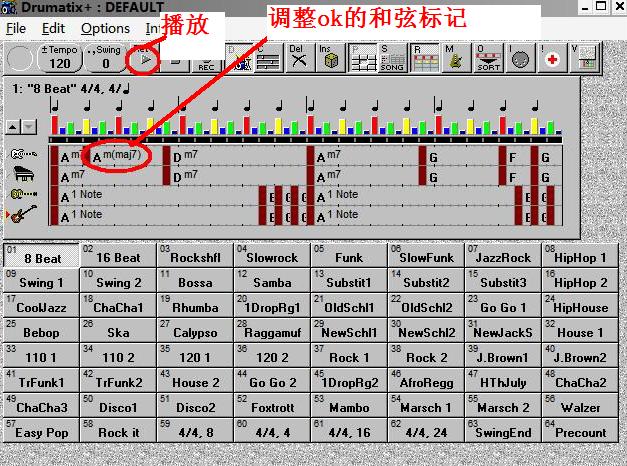Choose the 46 AfroRegg pattern

click(426, 380)
